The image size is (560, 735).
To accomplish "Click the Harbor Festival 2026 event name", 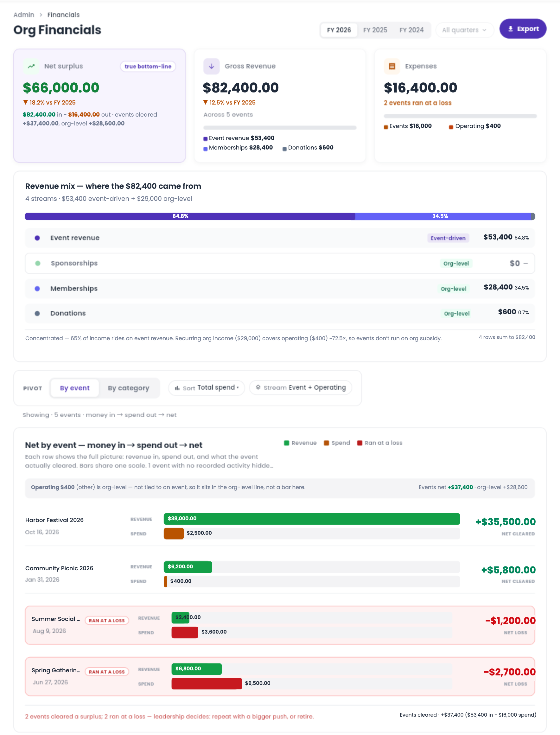I will coord(54,520).
